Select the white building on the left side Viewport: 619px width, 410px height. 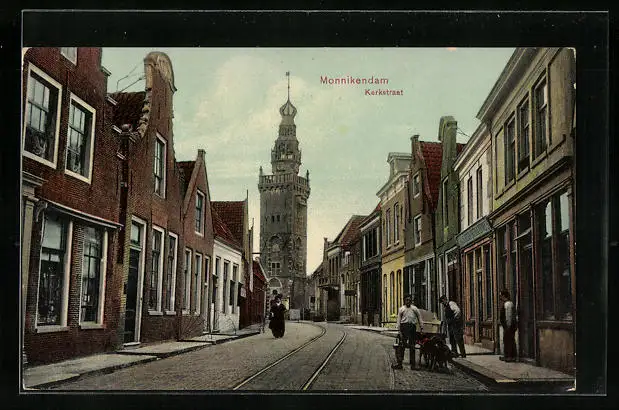[x=227, y=285]
